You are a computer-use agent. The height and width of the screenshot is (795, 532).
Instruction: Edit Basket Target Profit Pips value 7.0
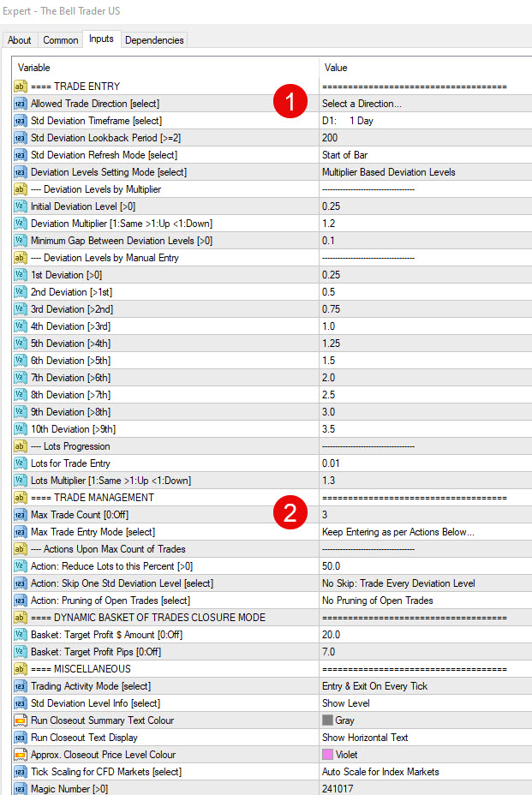click(426, 652)
